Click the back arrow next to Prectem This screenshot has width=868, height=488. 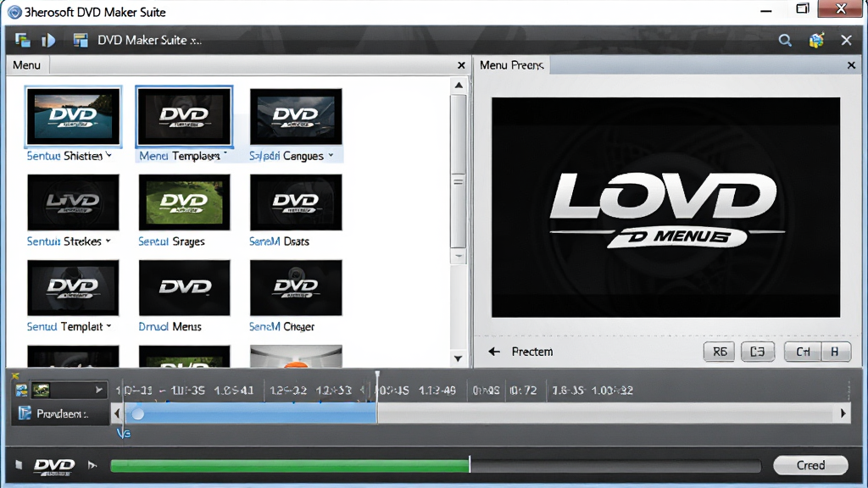point(494,352)
